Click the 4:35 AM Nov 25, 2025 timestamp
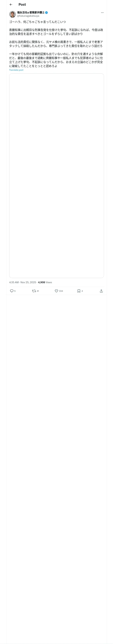The image size is (113, 644). click(x=23, y=282)
